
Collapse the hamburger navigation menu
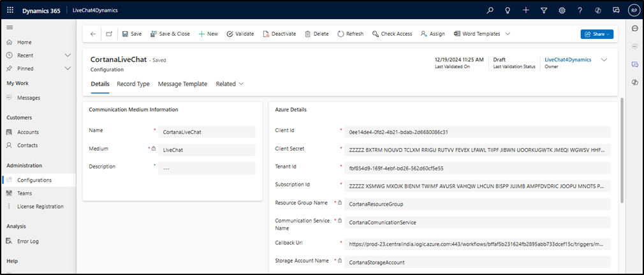[10, 27]
